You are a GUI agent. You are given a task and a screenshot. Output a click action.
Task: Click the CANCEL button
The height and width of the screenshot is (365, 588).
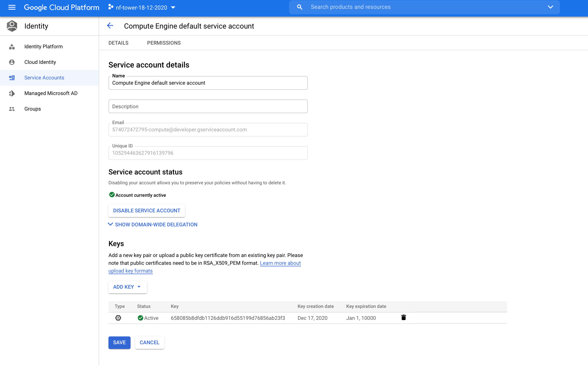[x=149, y=342]
